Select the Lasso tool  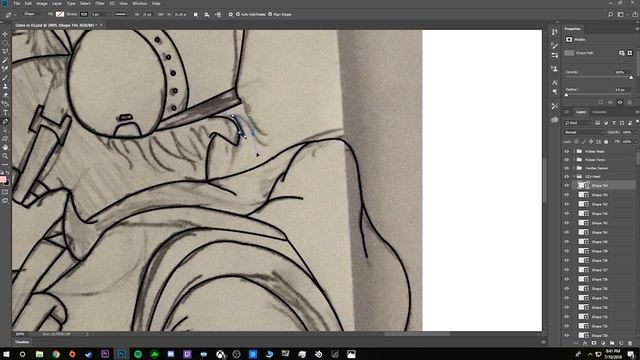5,51
